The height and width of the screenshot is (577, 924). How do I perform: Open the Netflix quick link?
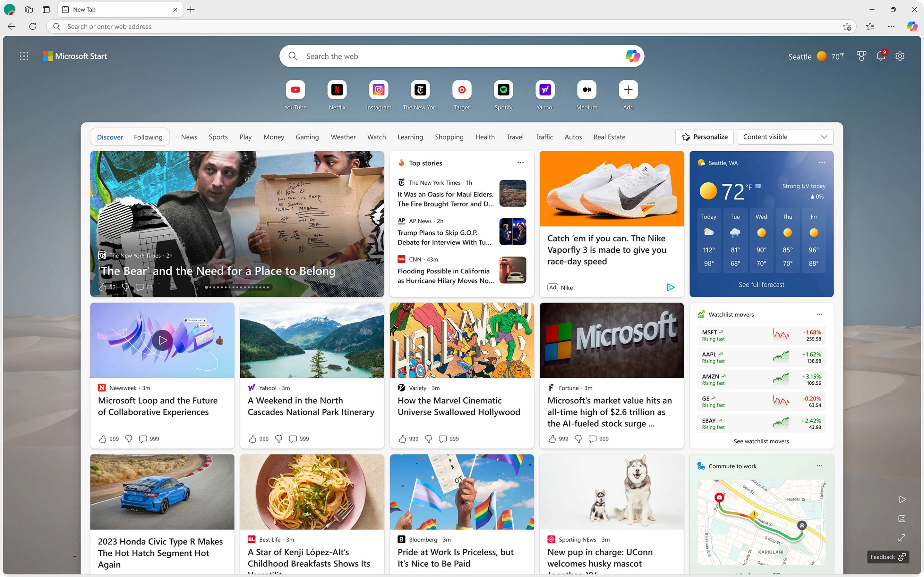pyautogui.click(x=337, y=90)
